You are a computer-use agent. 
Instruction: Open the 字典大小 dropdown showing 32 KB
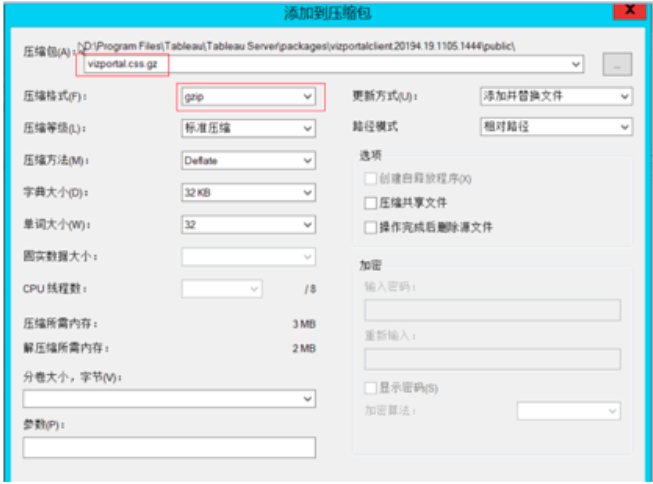248,192
